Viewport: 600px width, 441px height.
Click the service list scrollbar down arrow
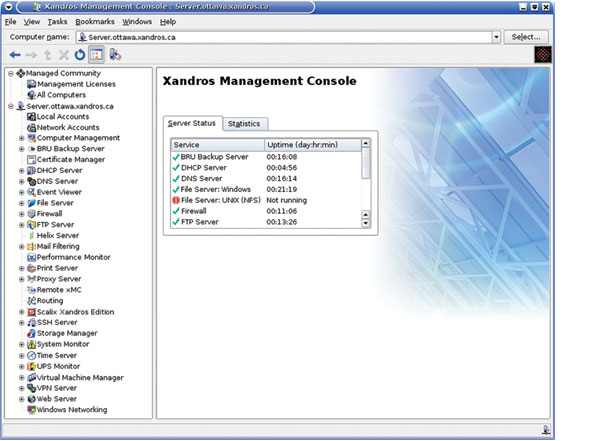tap(365, 222)
